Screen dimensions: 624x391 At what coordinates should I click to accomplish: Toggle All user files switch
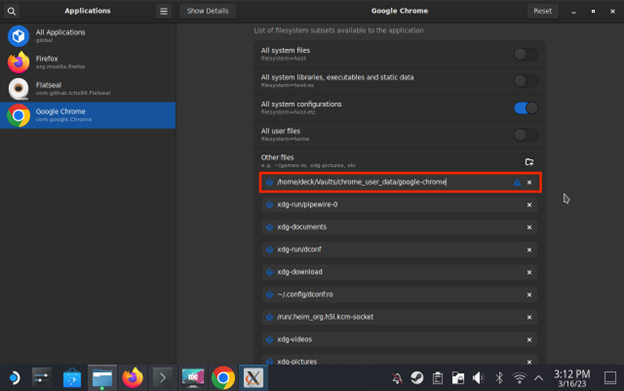[x=525, y=135]
